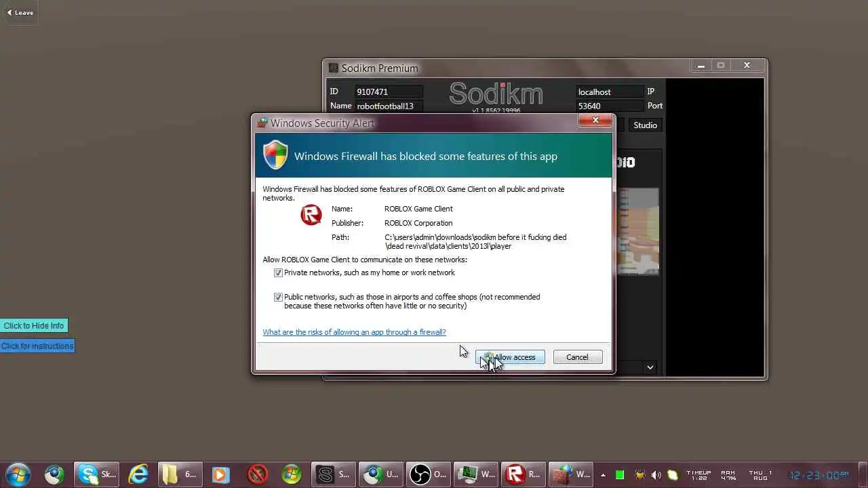Expand the dropdown arrow at Sodikm bottom
The width and height of the screenshot is (868, 488).
pos(650,367)
